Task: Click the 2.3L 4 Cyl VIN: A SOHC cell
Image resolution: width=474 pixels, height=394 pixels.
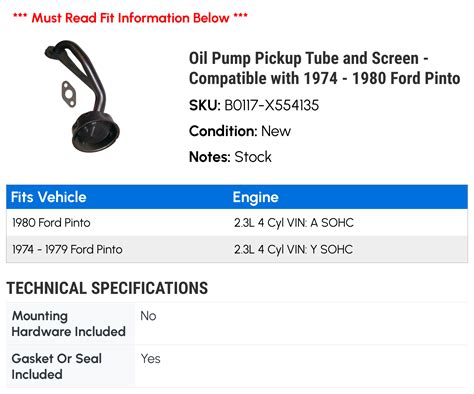Action: [294, 223]
